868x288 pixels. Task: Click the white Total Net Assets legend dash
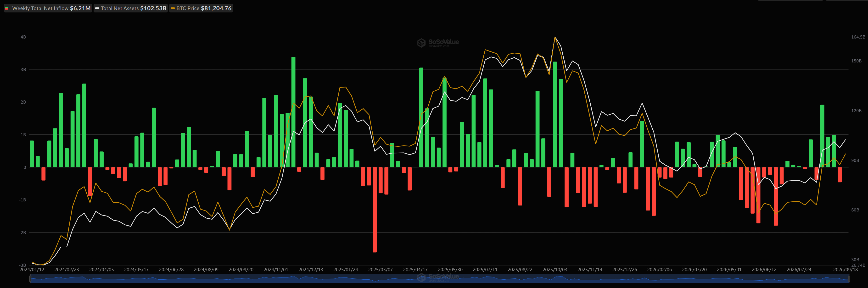pos(97,8)
